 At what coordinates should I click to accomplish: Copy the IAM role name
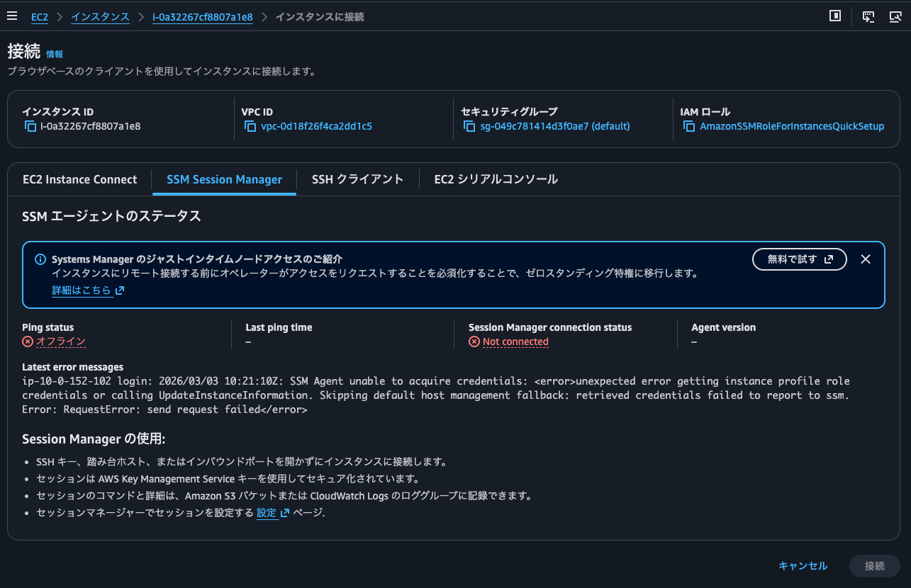pyautogui.click(x=688, y=126)
